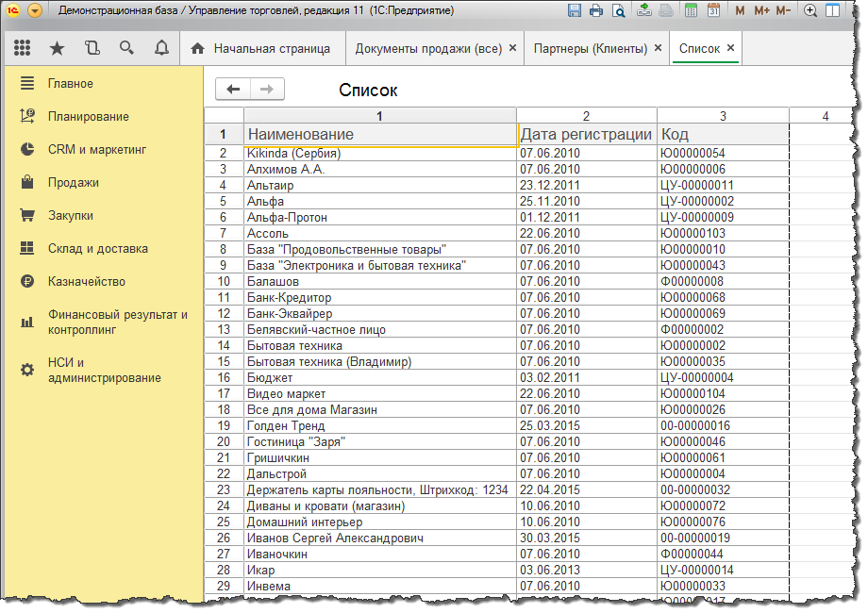The width and height of the screenshot is (868, 613).
Task: Select cell Иванов Сергей Александрович
Action: (x=379, y=538)
